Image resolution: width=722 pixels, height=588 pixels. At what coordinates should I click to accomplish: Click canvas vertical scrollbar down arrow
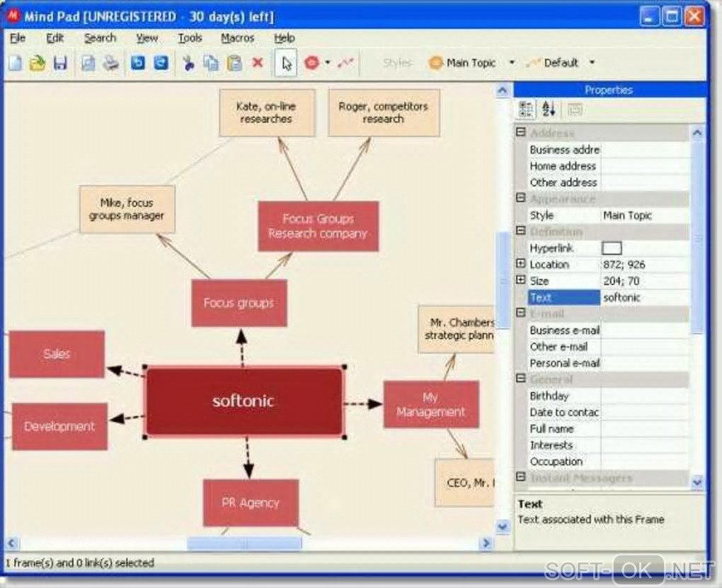pos(503,526)
